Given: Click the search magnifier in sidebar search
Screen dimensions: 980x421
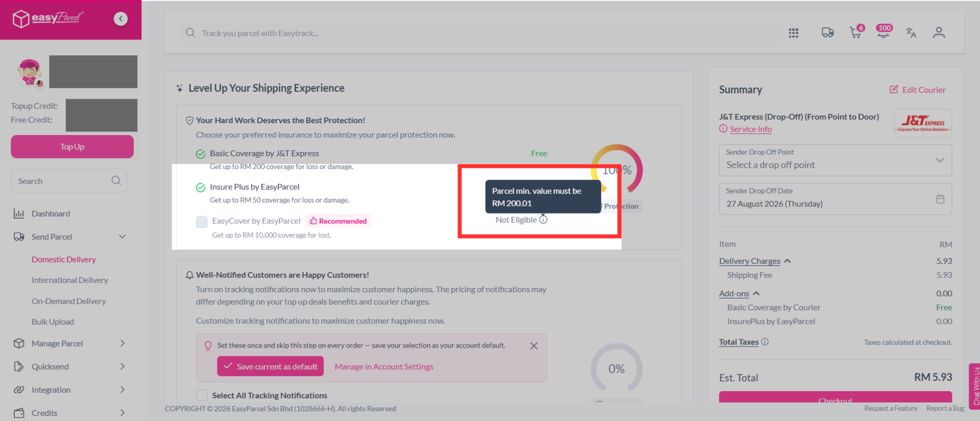Looking at the screenshot, I should [x=116, y=181].
